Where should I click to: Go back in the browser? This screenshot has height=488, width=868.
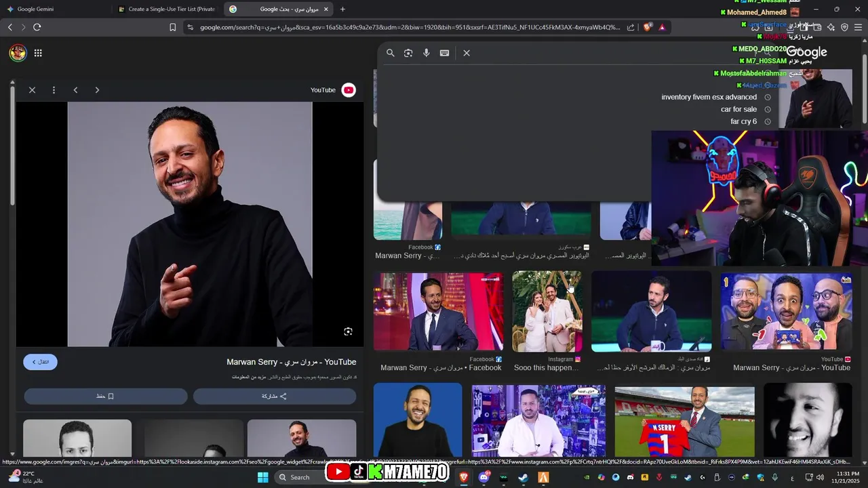(9, 27)
